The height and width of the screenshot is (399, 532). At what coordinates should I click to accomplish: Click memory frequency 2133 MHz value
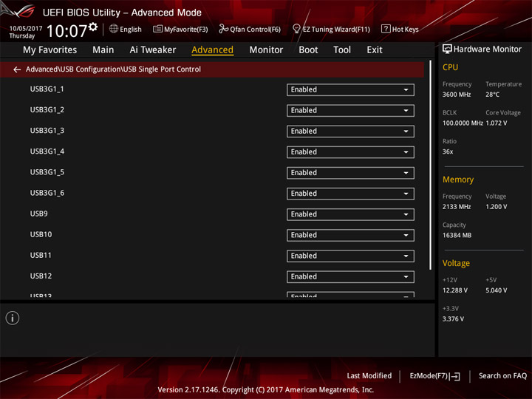coord(457,207)
